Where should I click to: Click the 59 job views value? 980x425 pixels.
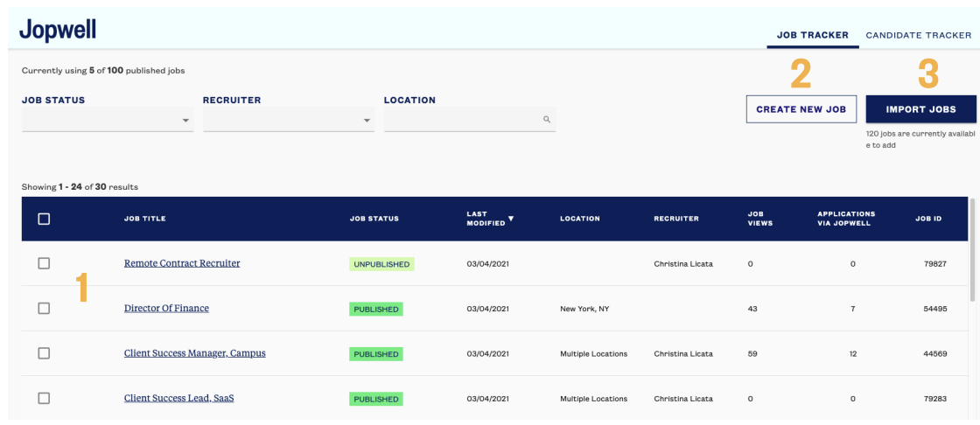click(x=752, y=354)
